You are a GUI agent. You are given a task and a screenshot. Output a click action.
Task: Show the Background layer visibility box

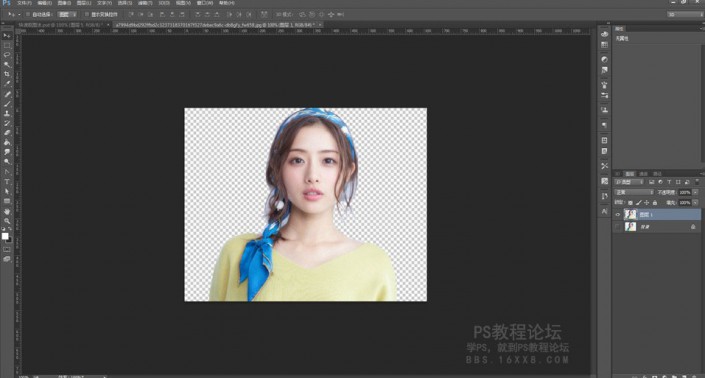[617, 227]
